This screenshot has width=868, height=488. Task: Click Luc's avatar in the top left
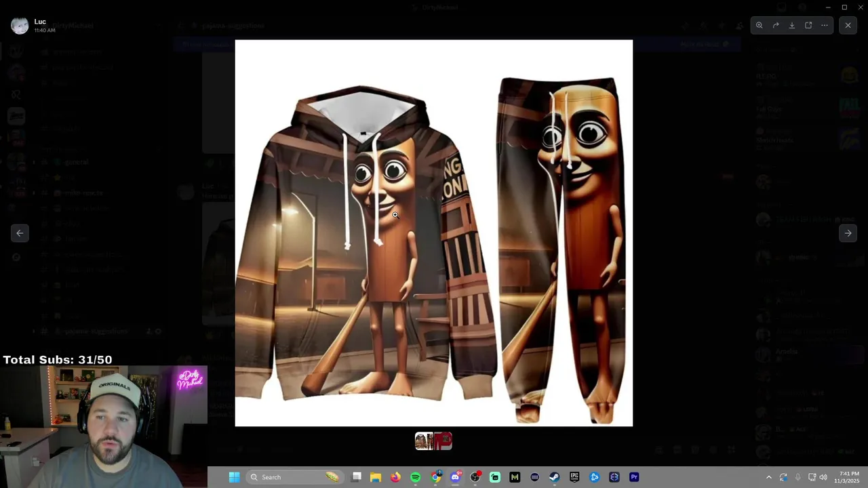pyautogui.click(x=20, y=26)
